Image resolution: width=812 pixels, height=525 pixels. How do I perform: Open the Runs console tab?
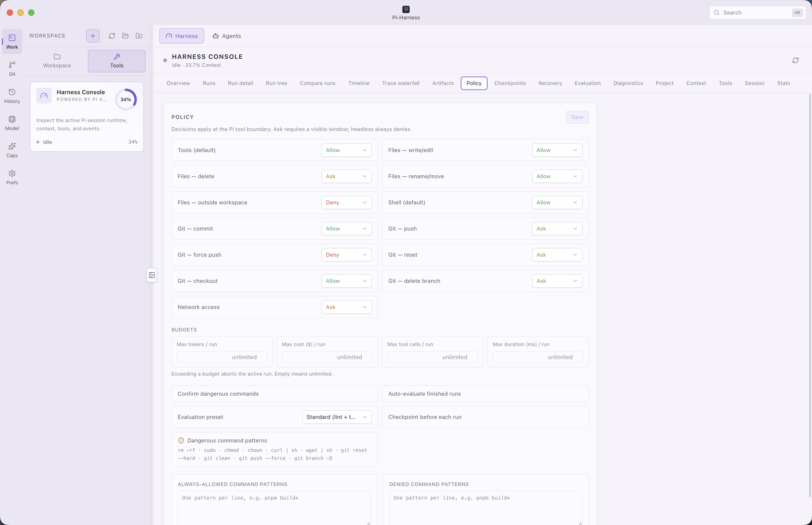(x=209, y=83)
